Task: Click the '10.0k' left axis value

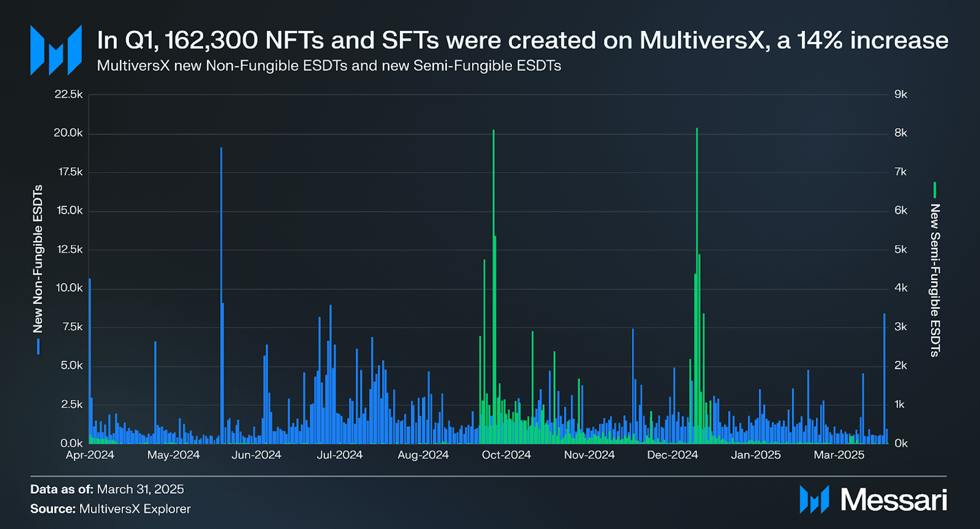Action: pos(70,288)
